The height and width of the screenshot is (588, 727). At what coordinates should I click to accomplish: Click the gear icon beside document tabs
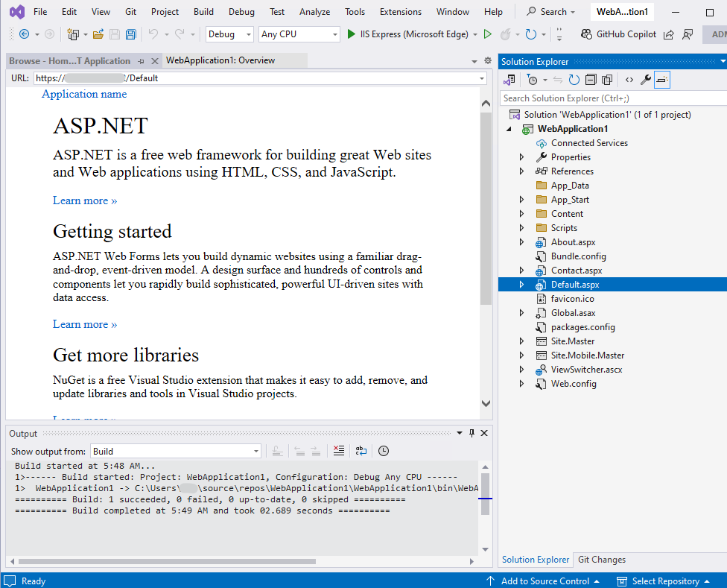tap(488, 60)
